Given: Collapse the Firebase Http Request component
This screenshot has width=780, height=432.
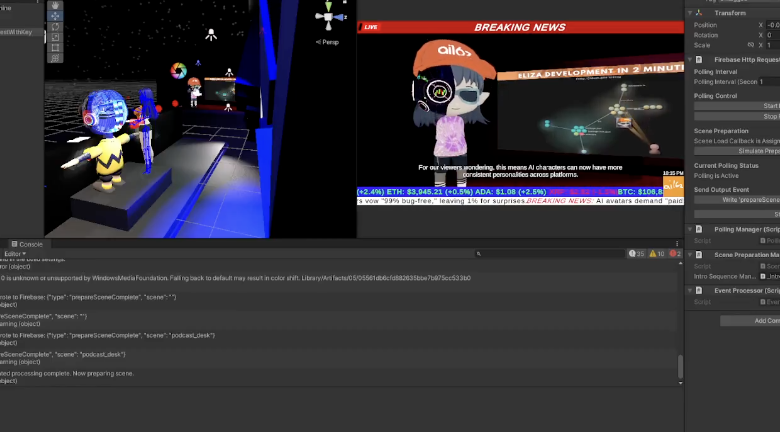Looking at the screenshot, I should click(x=691, y=60).
